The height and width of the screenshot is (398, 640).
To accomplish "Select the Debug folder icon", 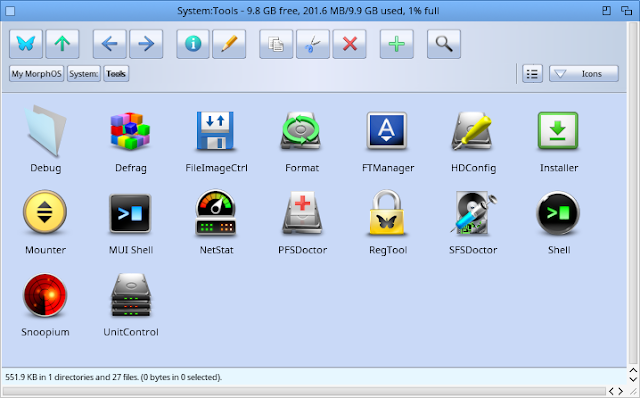I will tap(45, 131).
